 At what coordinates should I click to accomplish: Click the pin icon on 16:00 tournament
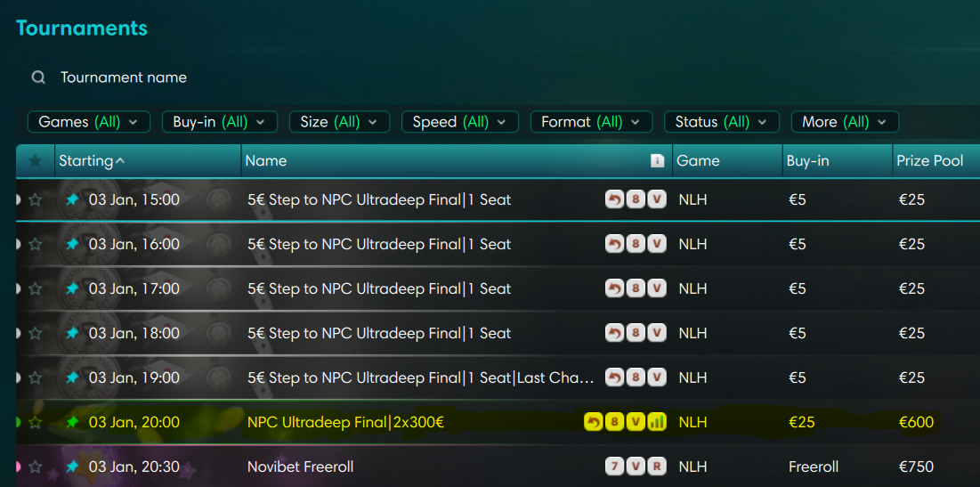[x=72, y=244]
